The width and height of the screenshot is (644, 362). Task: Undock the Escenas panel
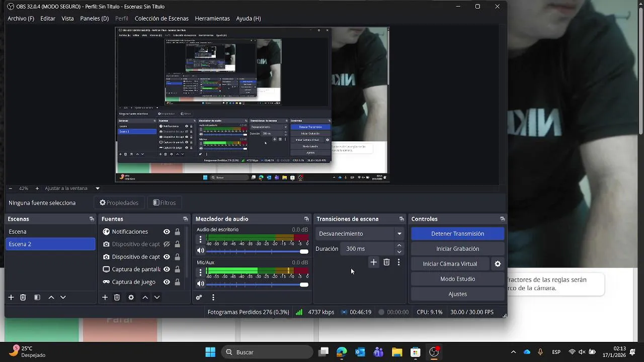click(x=92, y=219)
